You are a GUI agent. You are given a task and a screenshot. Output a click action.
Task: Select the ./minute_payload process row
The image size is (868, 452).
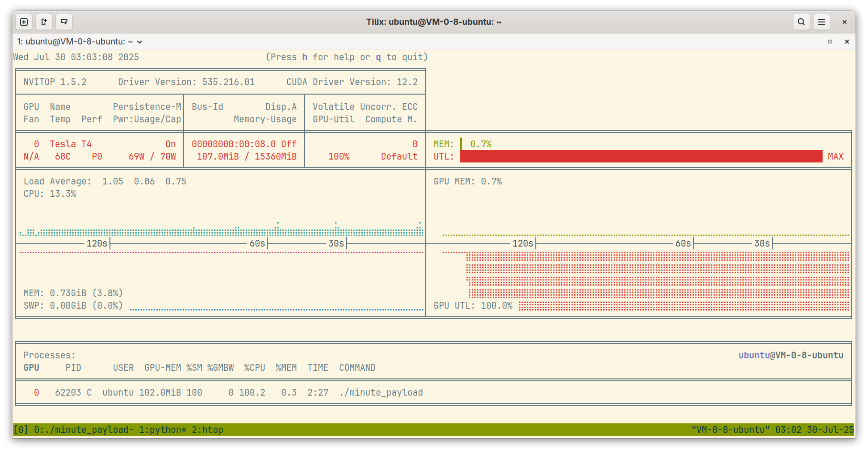pos(381,392)
